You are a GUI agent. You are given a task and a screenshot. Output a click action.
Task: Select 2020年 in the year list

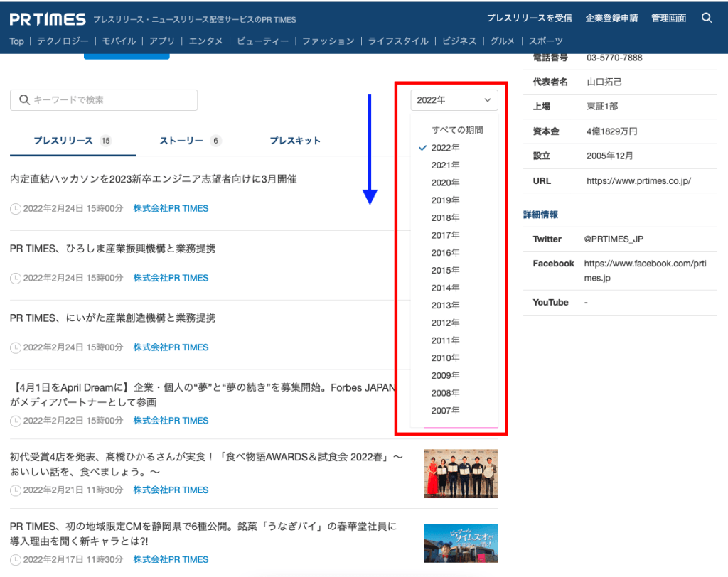[445, 183]
